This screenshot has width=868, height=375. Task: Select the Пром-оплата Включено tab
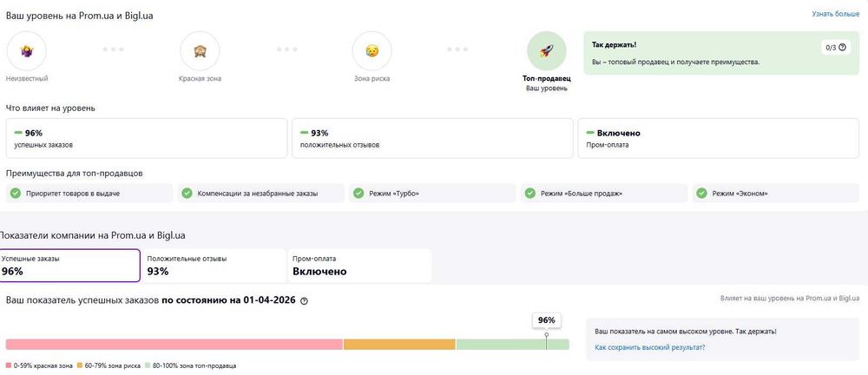[360, 266]
